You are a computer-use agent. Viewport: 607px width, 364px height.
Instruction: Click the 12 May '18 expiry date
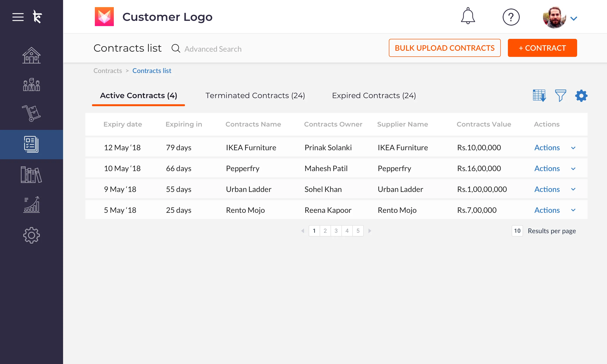[x=122, y=148]
